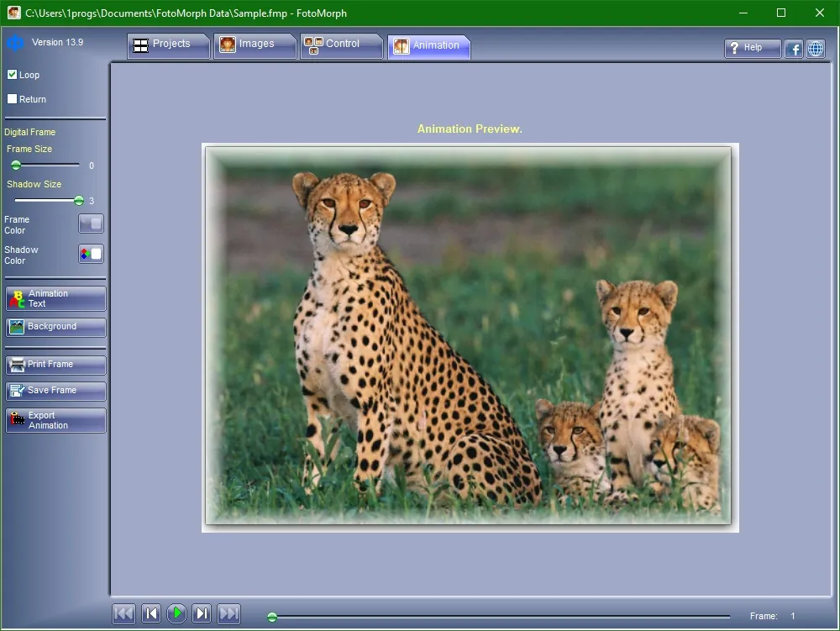Click the Animation Preview label
This screenshot has height=631, width=840.
pyautogui.click(x=470, y=129)
